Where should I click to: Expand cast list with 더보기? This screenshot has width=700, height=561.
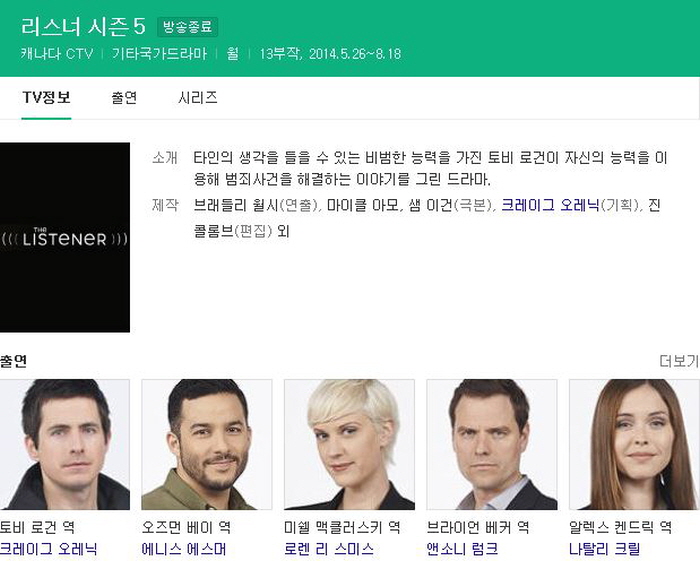(x=678, y=361)
